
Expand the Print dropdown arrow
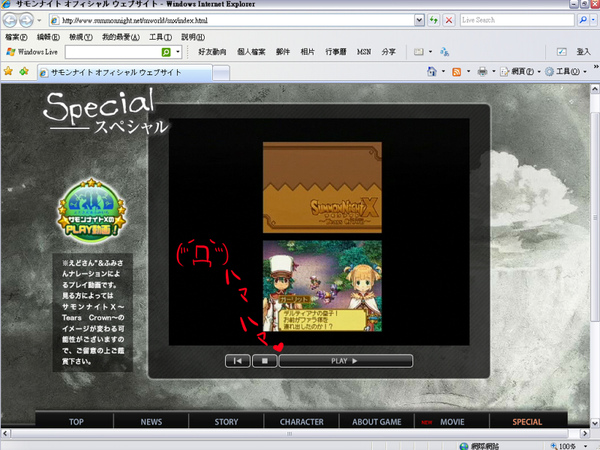(494, 71)
